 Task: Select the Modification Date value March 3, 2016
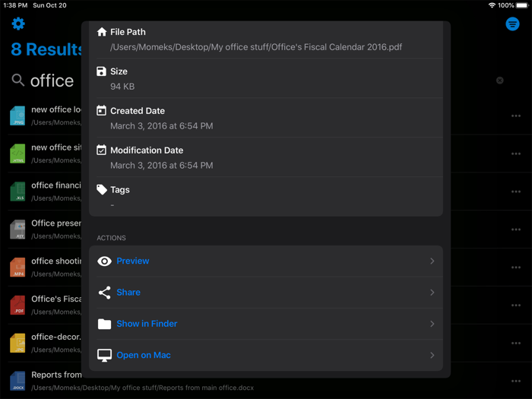click(161, 165)
